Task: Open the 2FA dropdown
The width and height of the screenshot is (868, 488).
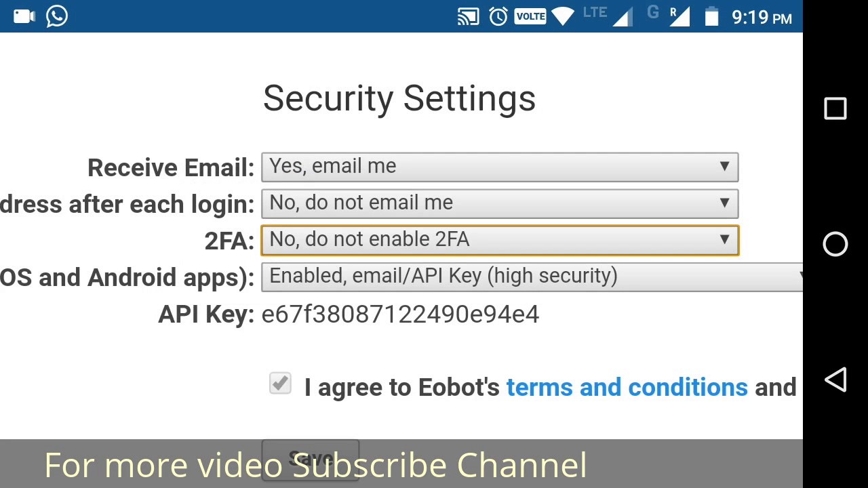Action: click(x=500, y=240)
